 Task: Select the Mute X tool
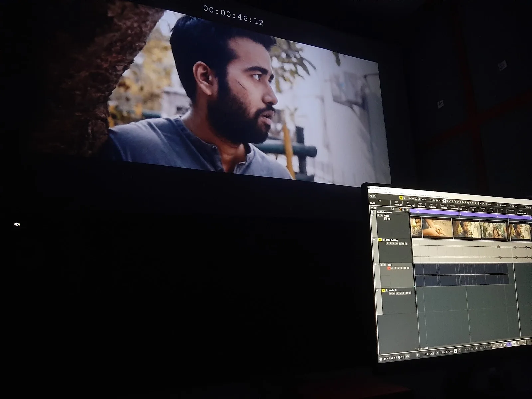tap(460, 202)
